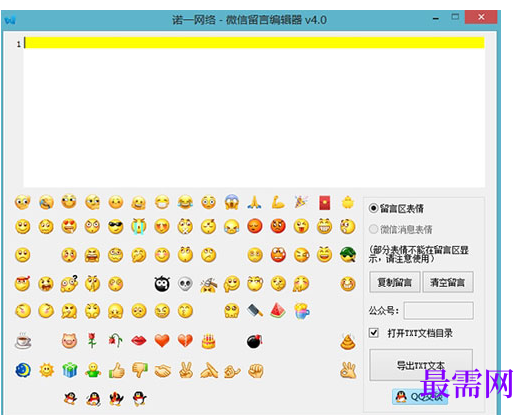Insert the blue moon emoji
The height and width of the screenshot is (415, 532).
coord(23,370)
